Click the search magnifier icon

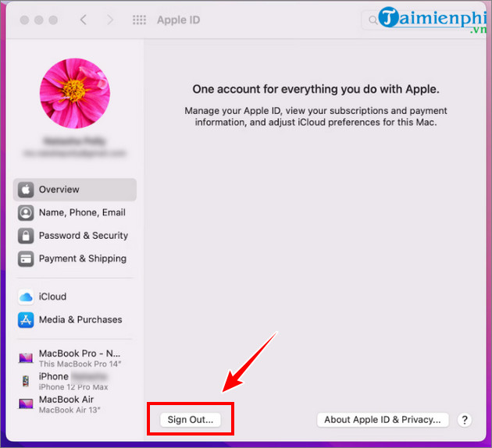pyautogui.click(x=373, y=20)
